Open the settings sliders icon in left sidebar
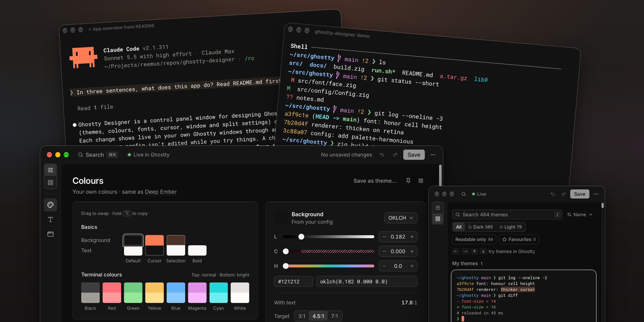644x322 pixels. 51,170
